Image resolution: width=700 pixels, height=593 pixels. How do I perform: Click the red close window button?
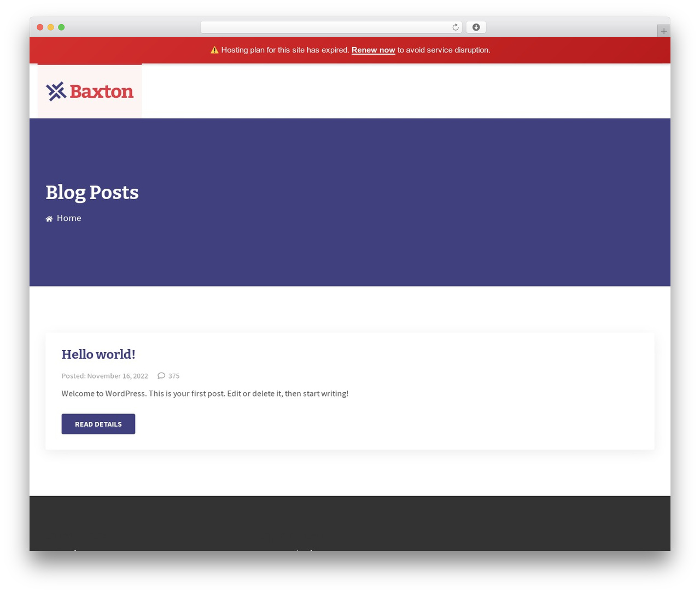(x=40, y=27)
